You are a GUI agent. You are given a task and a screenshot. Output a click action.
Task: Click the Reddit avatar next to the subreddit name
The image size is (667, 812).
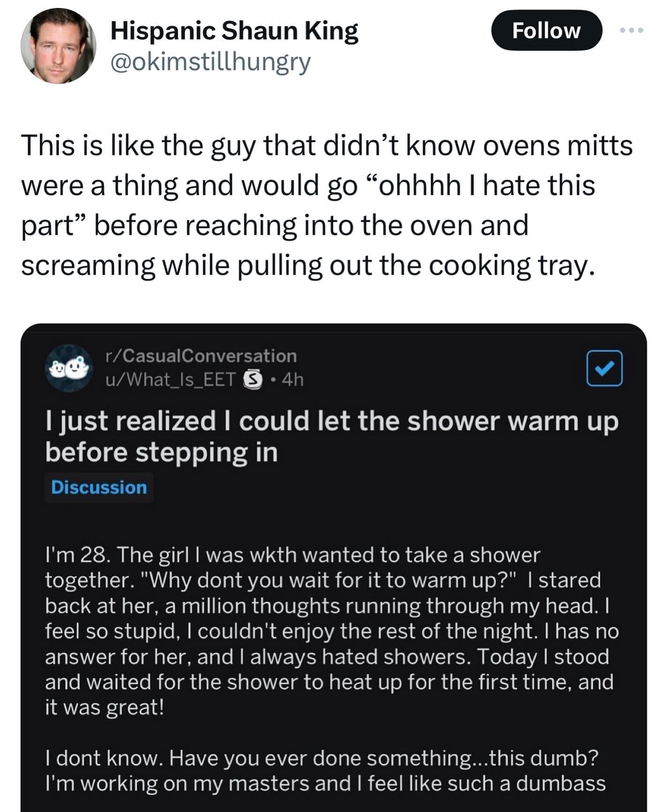click(69, 371)
